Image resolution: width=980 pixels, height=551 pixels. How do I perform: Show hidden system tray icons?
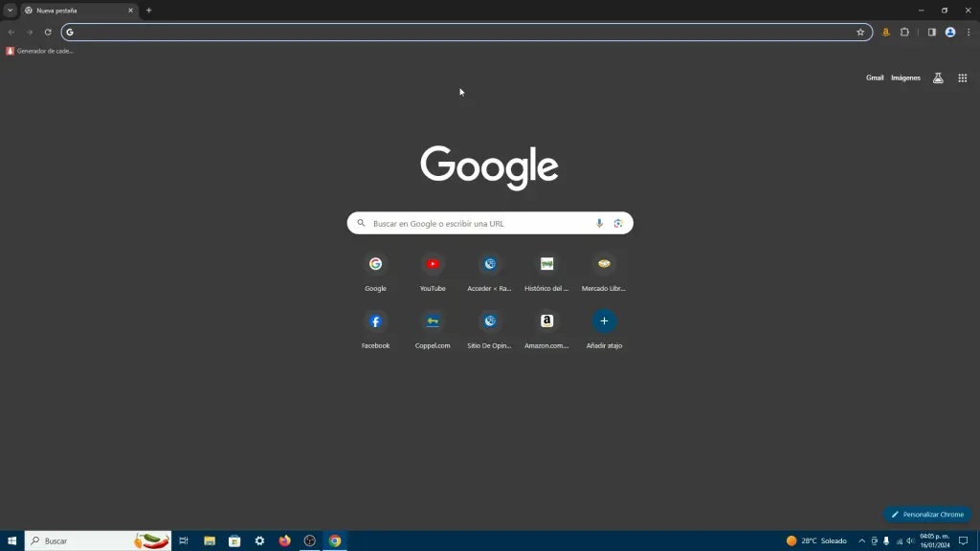[862, 540]
